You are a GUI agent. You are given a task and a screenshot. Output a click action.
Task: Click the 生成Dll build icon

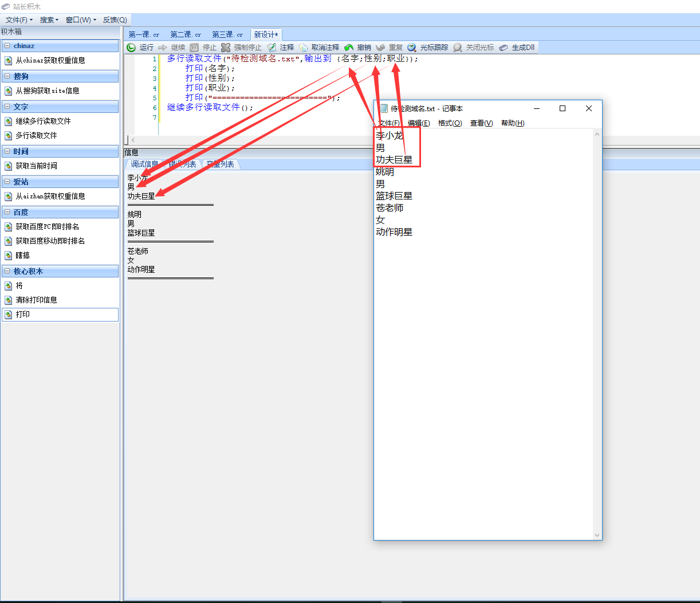(x=504, y=48)
